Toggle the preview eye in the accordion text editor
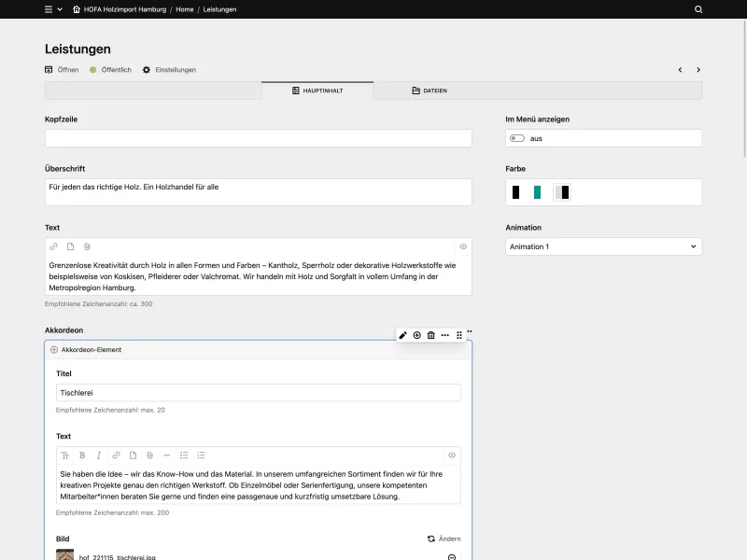This screenshot has height=560, width=747. coord(452,455)
